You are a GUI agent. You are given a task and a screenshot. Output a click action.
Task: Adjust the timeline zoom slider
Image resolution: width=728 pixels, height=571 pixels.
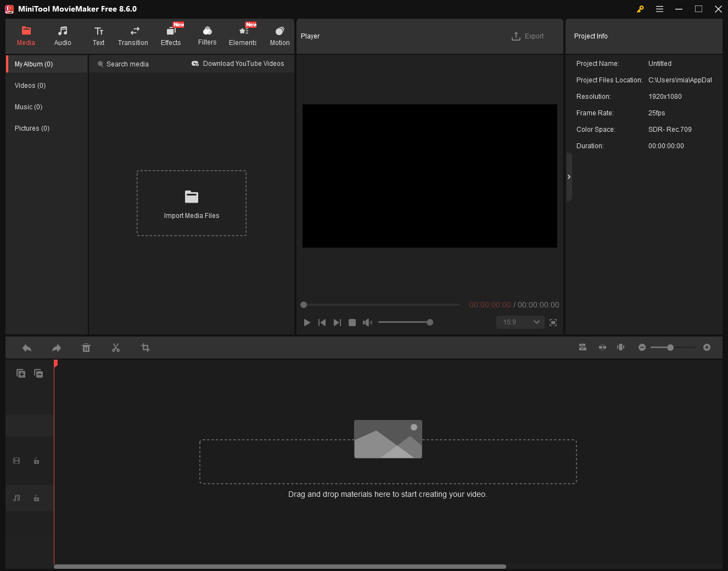coord(673,348)
